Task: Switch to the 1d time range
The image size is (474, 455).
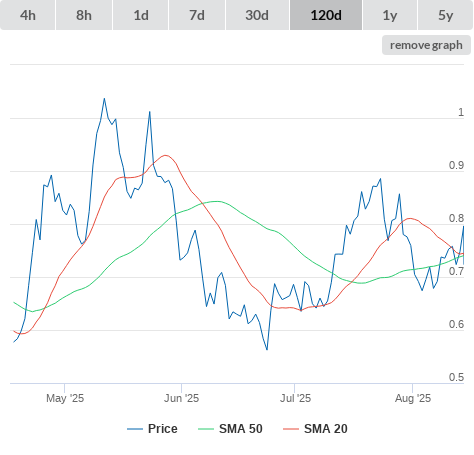Action: [x=141, y=15]
